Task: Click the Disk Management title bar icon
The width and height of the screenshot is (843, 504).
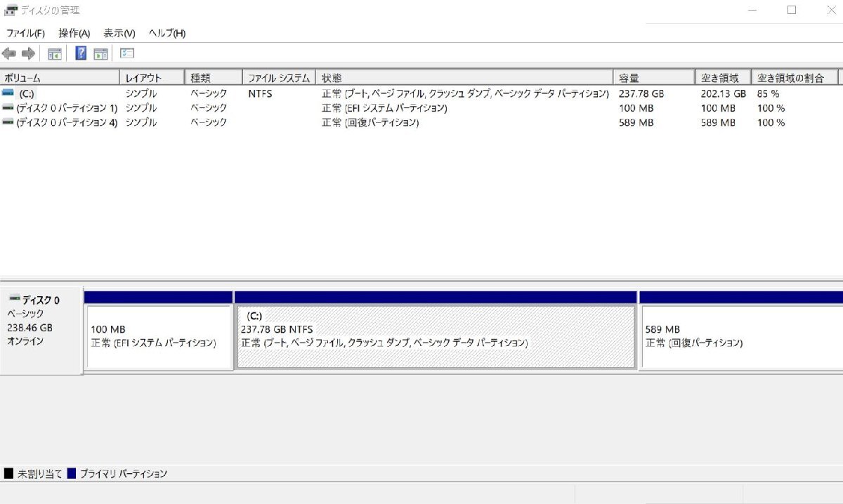Action: (11, 10)
